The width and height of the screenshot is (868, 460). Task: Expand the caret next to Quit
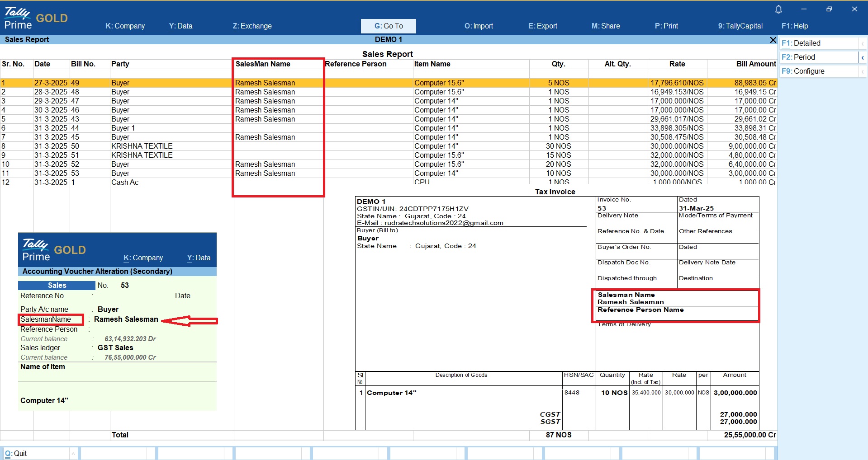tap(73, 453)
